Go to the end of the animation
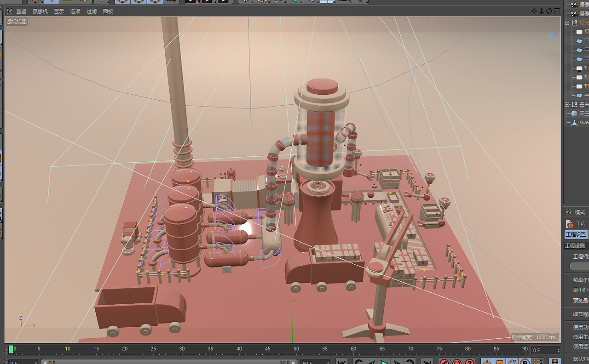The image size is (589, 364). [x=427, y=362]
